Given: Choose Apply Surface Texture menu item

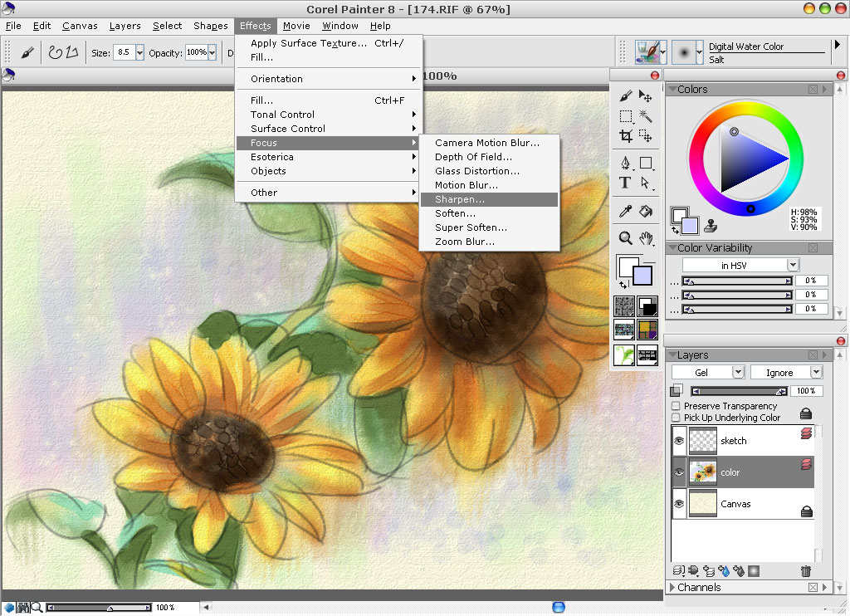Looking at the screenshot, I should pos(327,43).
